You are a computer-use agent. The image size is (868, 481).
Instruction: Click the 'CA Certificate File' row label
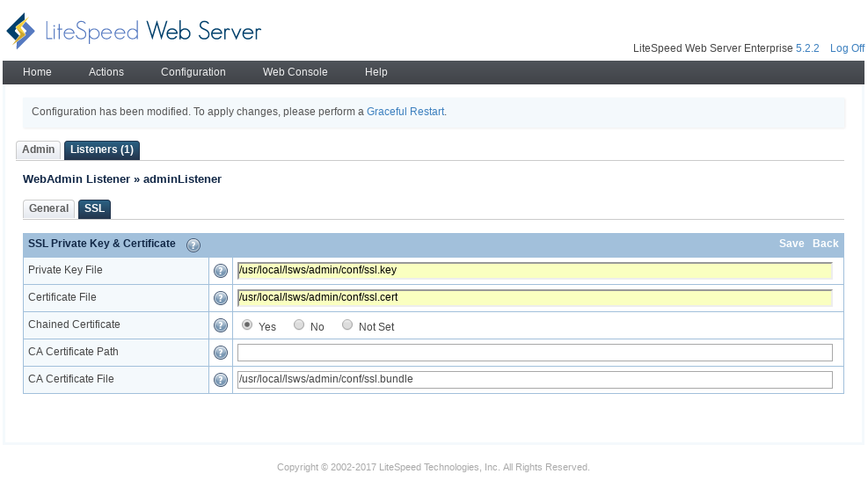pos(71,379)
